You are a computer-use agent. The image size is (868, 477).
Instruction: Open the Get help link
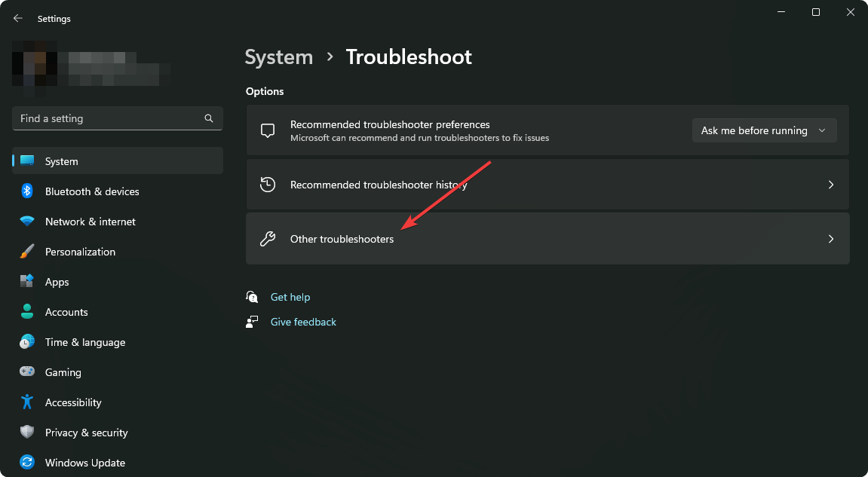[x=290, y=297]
